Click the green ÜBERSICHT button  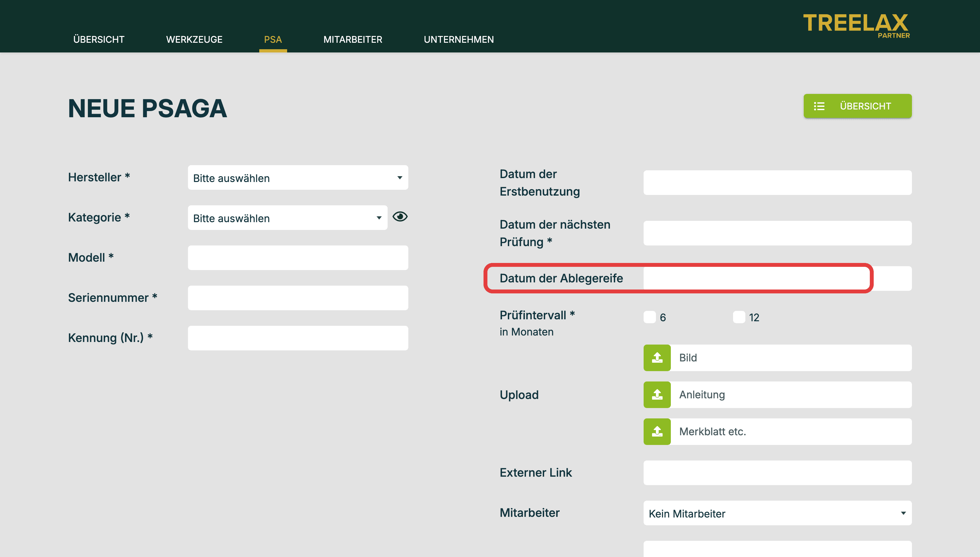pos(857,106)
